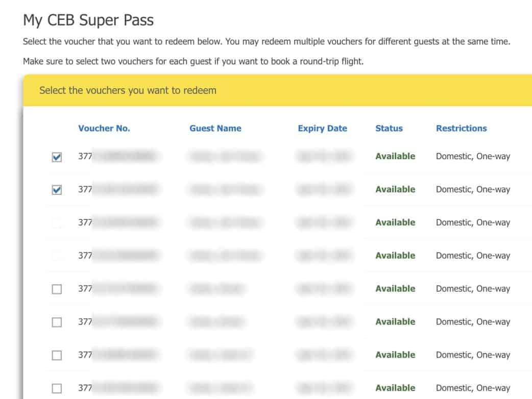This screenshot has width=532, height=399.
Task: Tick the faded checkbox in the third voucher row
Action: coord(57,223)
